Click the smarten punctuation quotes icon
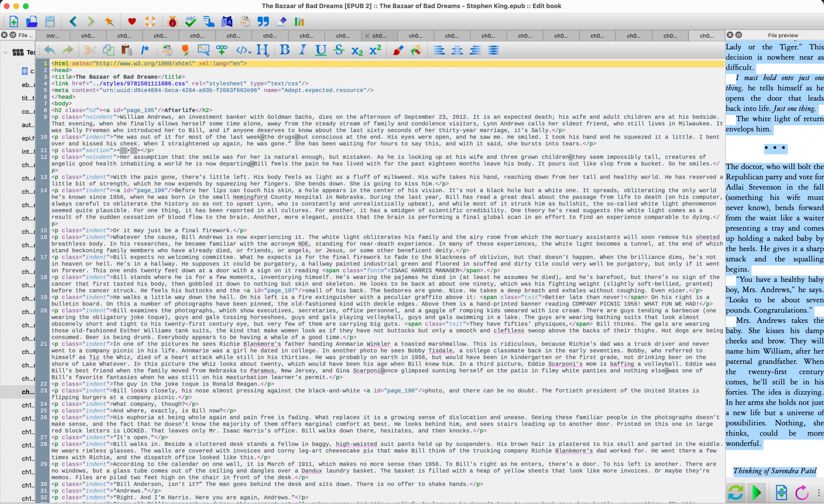 [x=263, y=22]
